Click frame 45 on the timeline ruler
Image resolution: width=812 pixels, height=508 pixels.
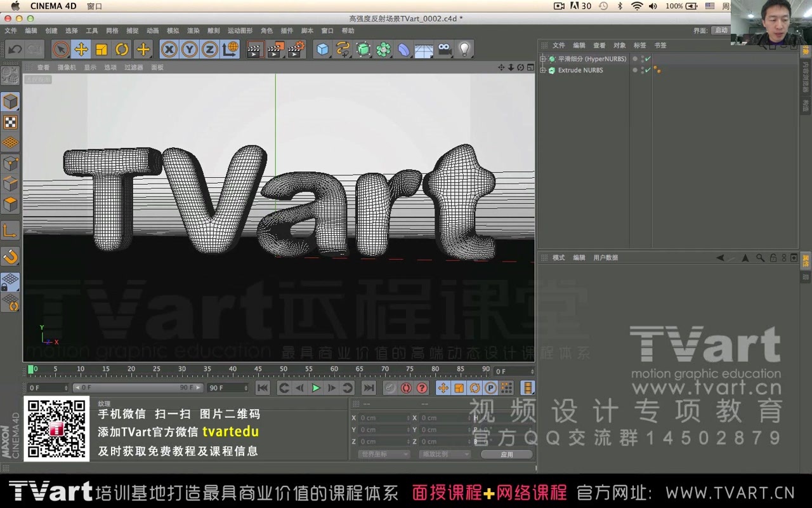[258, 369]
